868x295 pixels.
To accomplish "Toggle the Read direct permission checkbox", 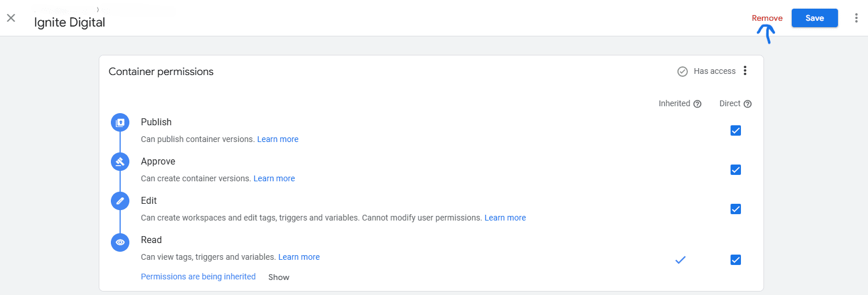I will (x=736, y=260).
